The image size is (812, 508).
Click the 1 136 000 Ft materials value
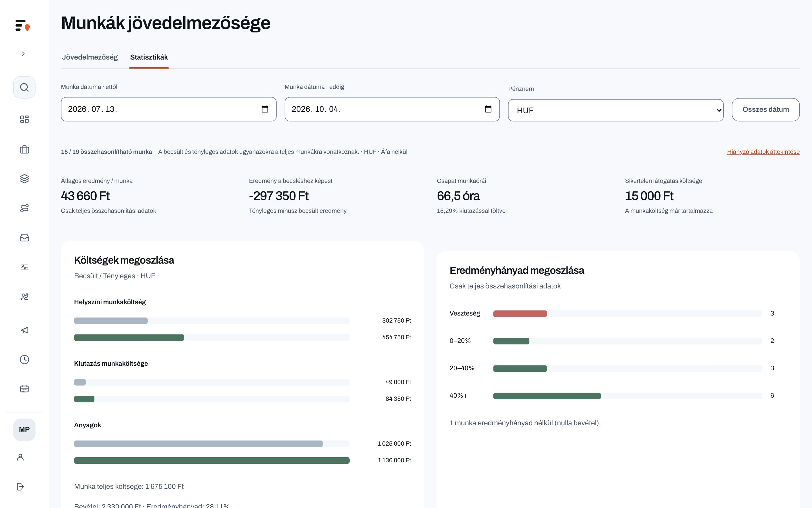[x=394, y=460]
